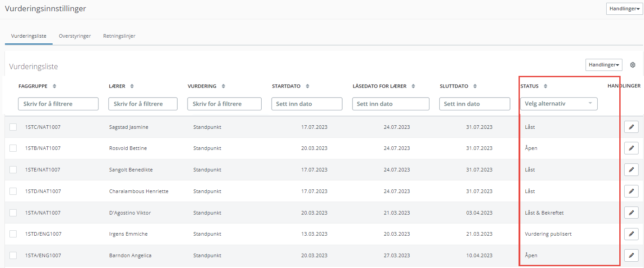Toggle checkbox for 1STA/ENG1007

[13, 255]
